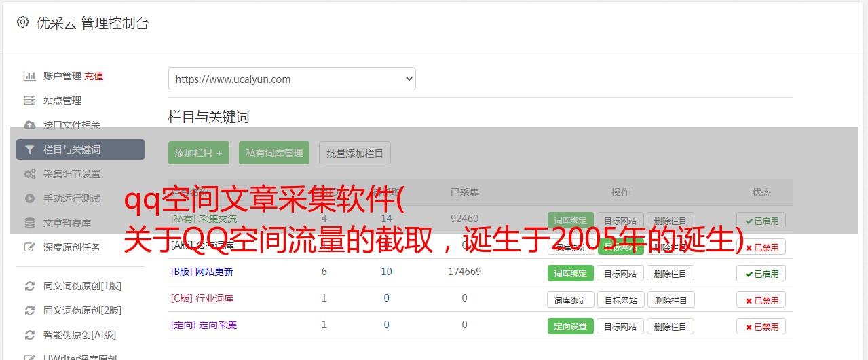Viewport: 868px width, 360px height.
Task: Click the 添加栏目 + button
Action: click(199, 153)
